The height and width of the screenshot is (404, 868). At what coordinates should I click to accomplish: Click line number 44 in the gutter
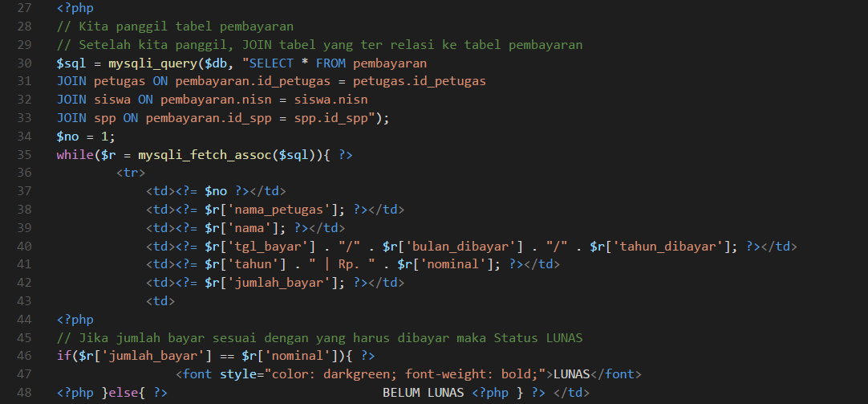(x=24, y=319)
